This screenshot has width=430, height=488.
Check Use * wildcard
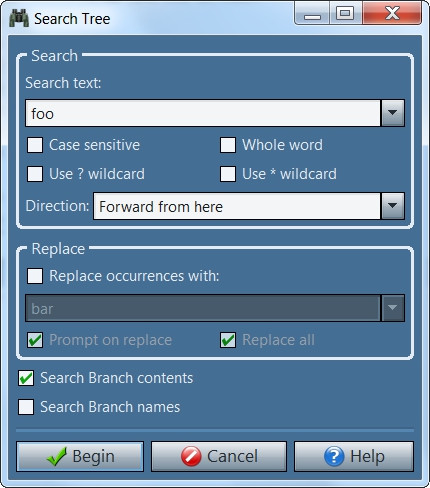(228, 174)
